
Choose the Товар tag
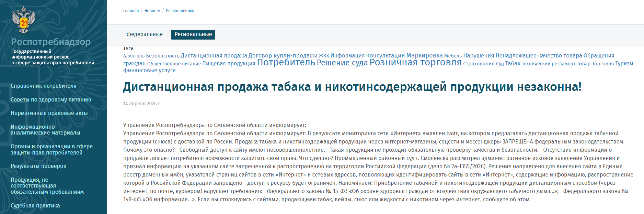click(x=584, y=64)
